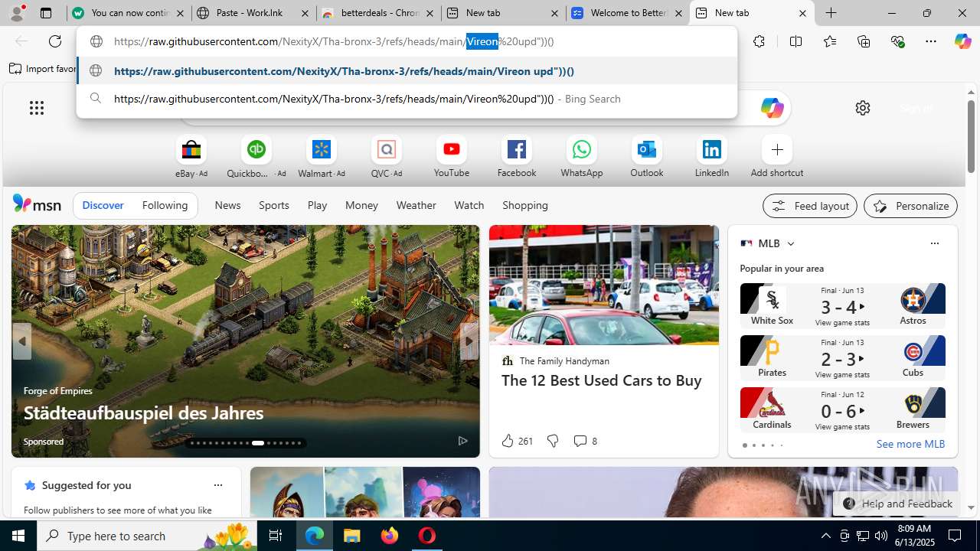Select the Bing Search suggestion
The height and width of the screenshot is (551, 980).
pos(407,99)
